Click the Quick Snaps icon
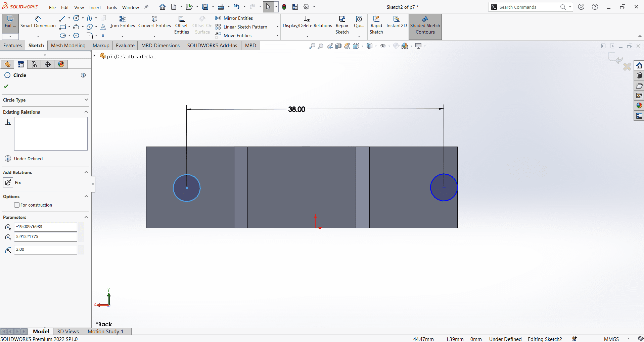 (359, 22)
